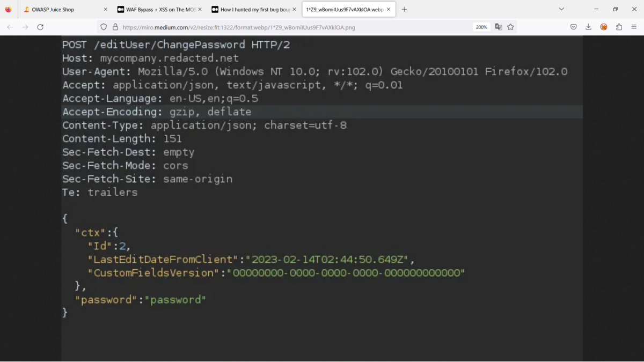Toggle reload of the current page

coord(40,27)
